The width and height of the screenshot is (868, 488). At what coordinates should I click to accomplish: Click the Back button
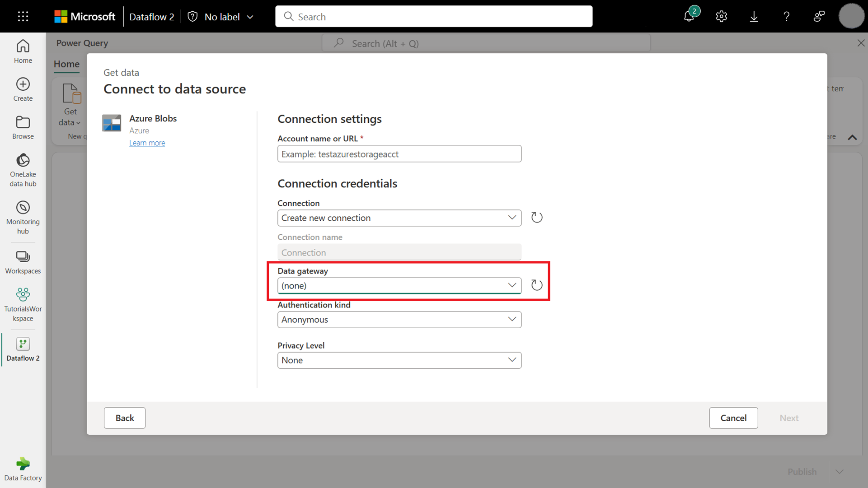tap(125, 418)
